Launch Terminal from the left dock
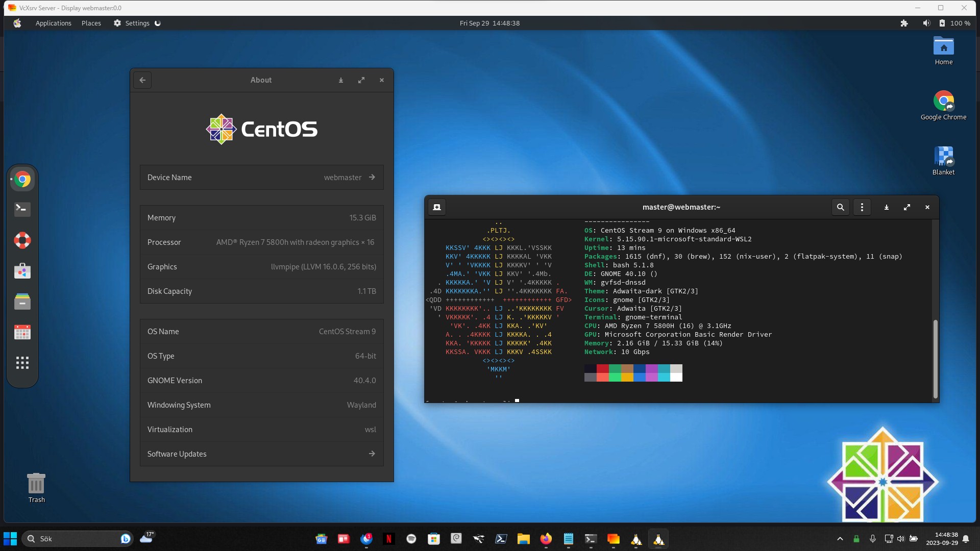Image resolution: width=980 pixels, height=551 pixels. pyautogui.click(x=22, y=209)
